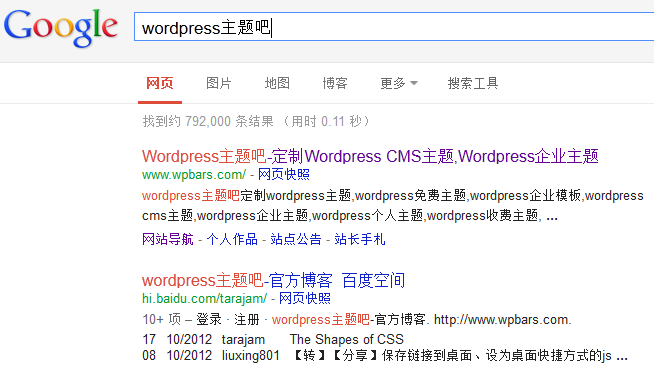Screen dimensions: 654x369
Task: Open 搜索工具 options
Action: [x=473, y=83]
